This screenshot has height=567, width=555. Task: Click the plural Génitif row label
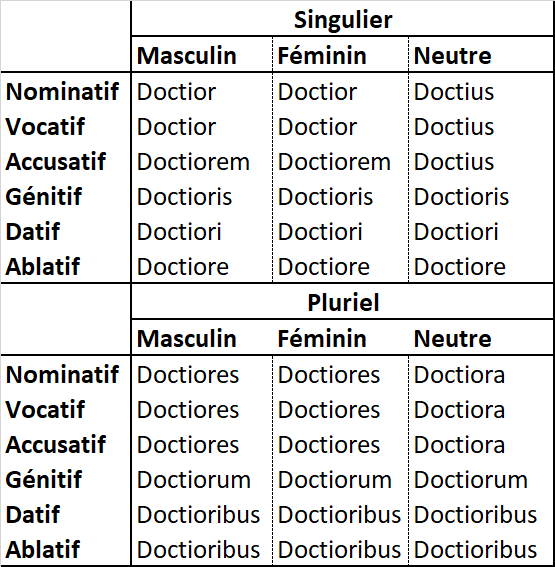point(44,479)
